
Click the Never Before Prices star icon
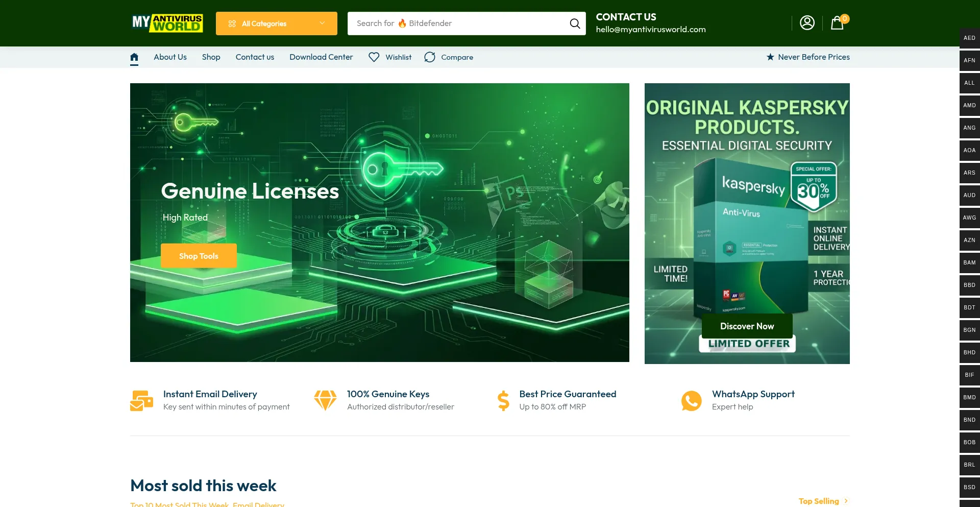tap(770, 57)
